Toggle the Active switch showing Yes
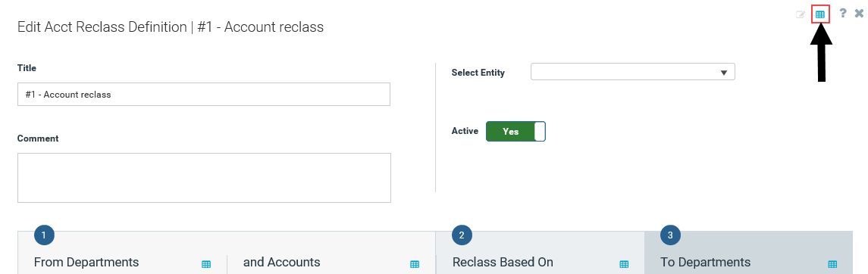The width and height of the screenshot is (868, 274). pos(516,132)
